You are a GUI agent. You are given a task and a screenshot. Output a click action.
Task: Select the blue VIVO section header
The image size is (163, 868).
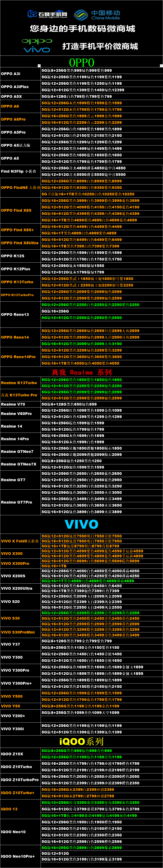(81, 524)
